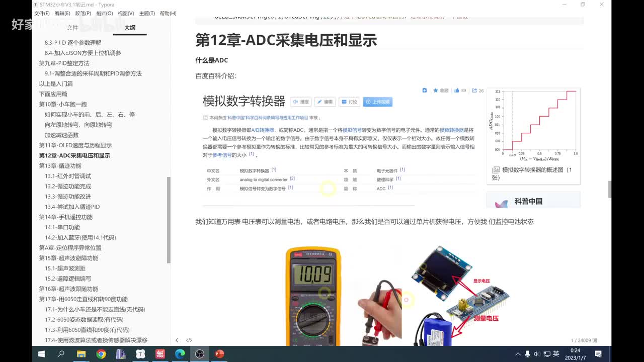Open the volume control tray icon
The width and height of the screenshot is (644, 362).
pos(537,354)
